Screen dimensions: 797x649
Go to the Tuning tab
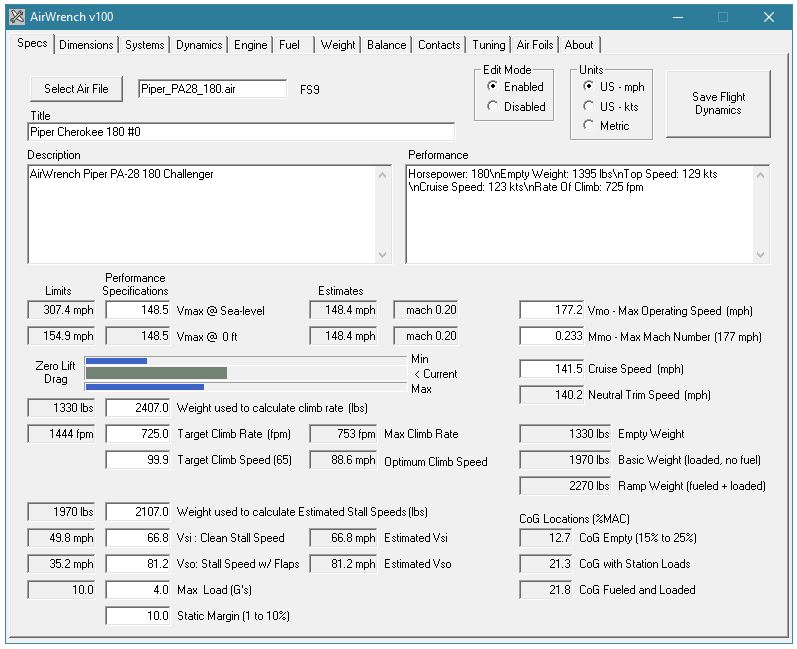[x=488, y=45]
